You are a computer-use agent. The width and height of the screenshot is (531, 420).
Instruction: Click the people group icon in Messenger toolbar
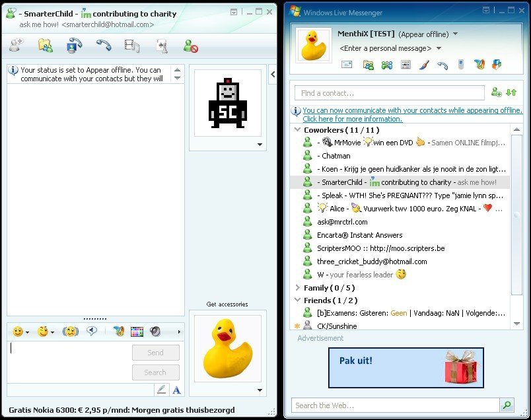(x=387, y=65)
